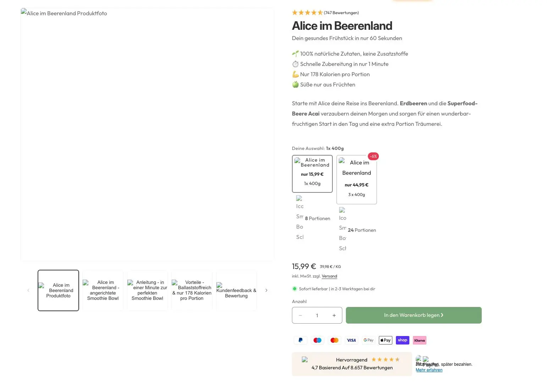547x392 pixels.
Task: Increase quantity with the plus stepper
Action: [334, 315]
